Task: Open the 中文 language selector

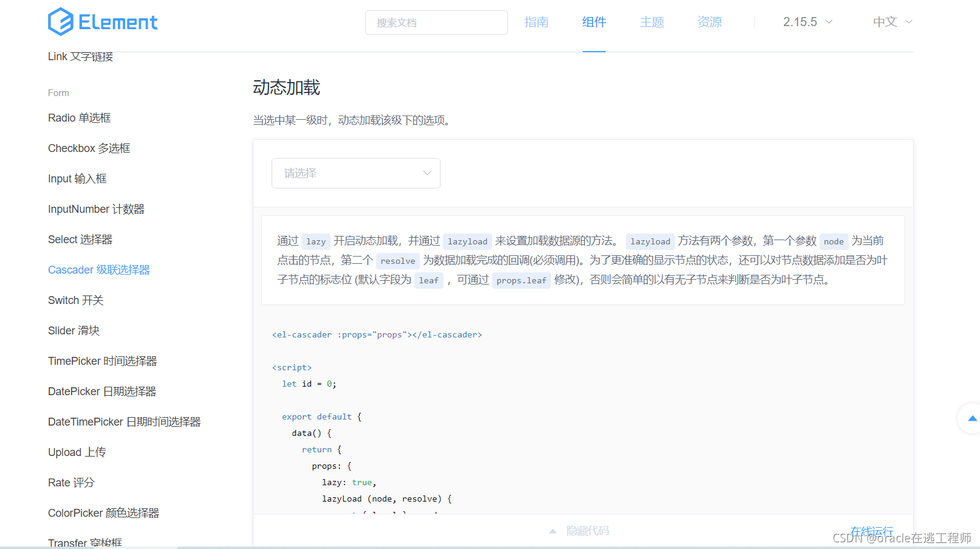Action: pyautogui.click(x=886, y=22)
